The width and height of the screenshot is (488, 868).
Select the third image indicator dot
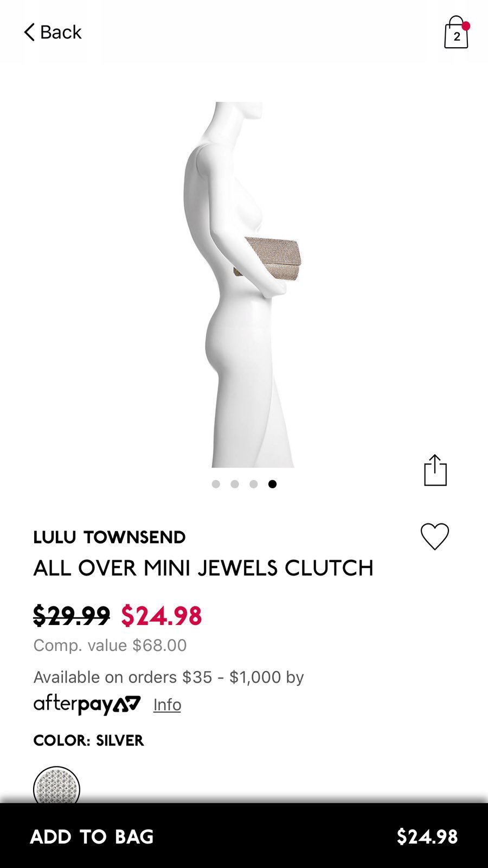(253, 484)
